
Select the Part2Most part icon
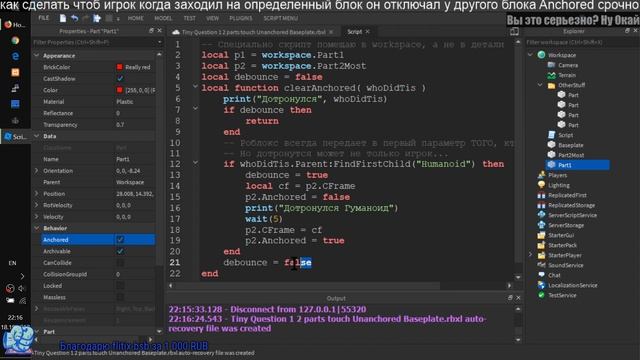pos(551,155)
